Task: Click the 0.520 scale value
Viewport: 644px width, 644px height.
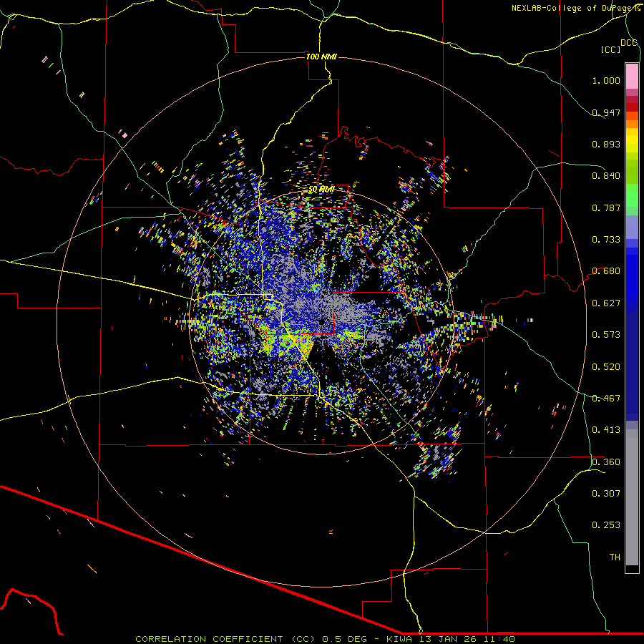Action: click(606, 367)
